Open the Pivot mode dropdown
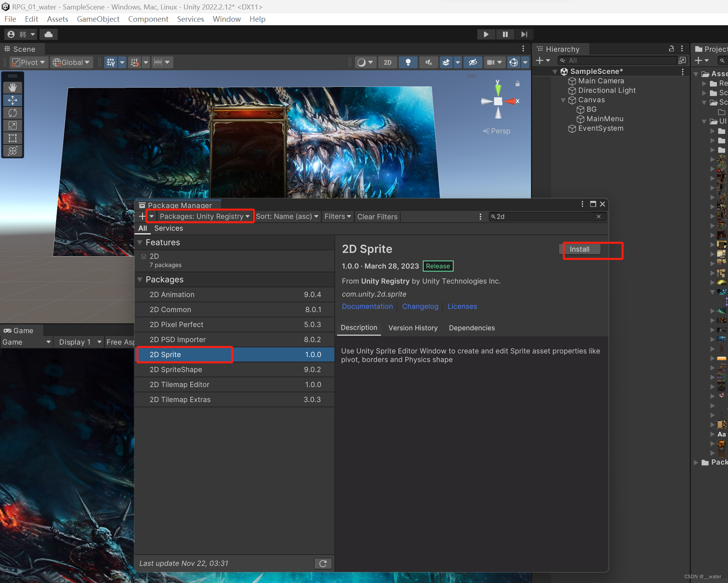 [x=28, y=62]
